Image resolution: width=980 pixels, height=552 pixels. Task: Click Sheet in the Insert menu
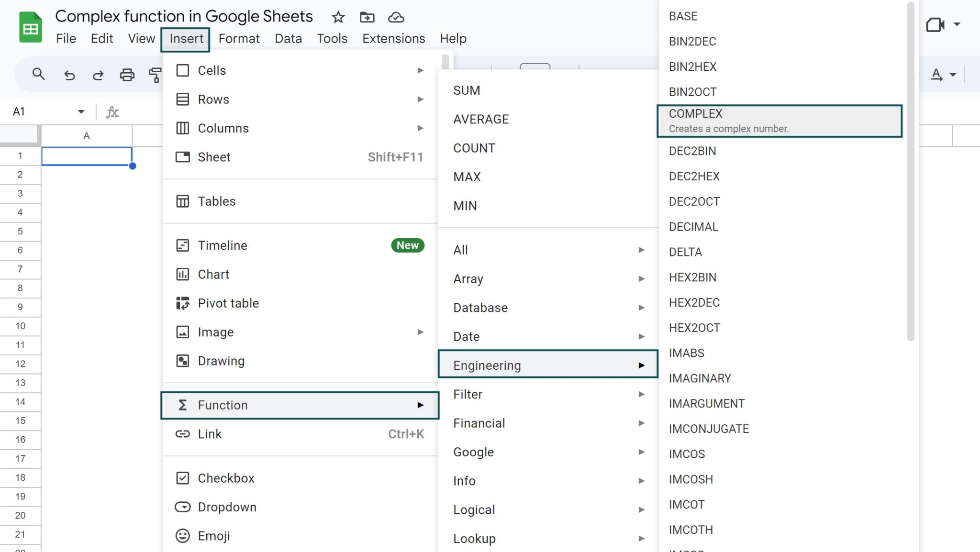coord(301,157)
